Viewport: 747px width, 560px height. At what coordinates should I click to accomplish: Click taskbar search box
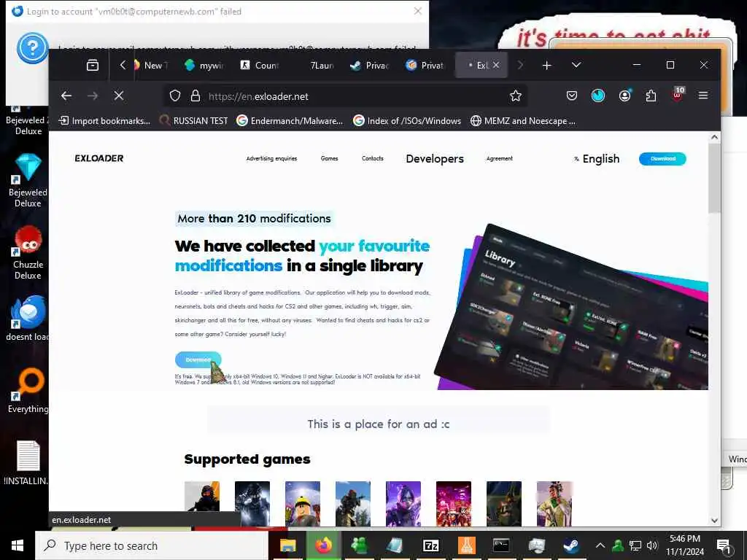152,545
